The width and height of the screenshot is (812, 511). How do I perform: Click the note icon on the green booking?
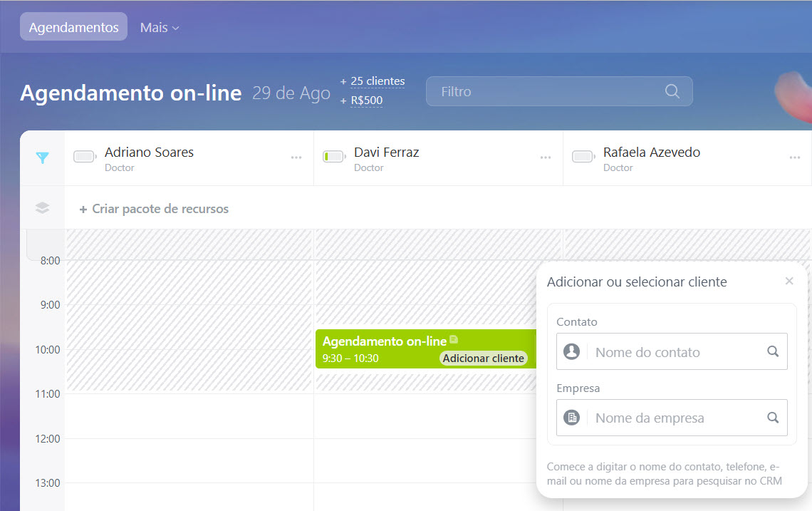point(454,340)
